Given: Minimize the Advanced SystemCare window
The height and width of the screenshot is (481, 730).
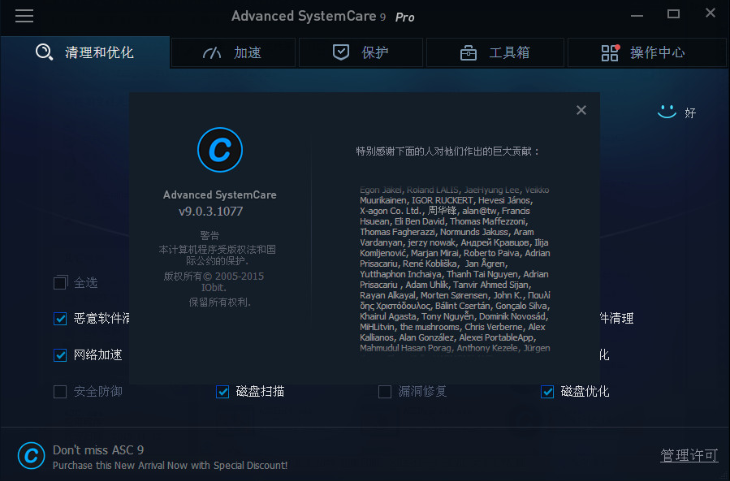Looking at the screenshot, I should click(x=636, y=14).
